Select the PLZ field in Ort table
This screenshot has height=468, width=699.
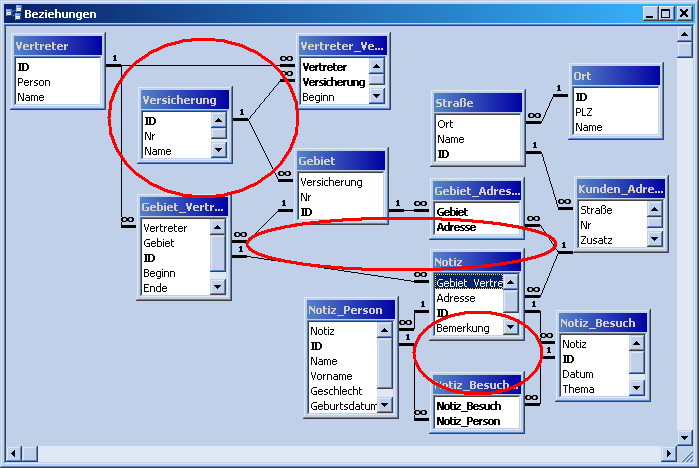tap(586, 112)
